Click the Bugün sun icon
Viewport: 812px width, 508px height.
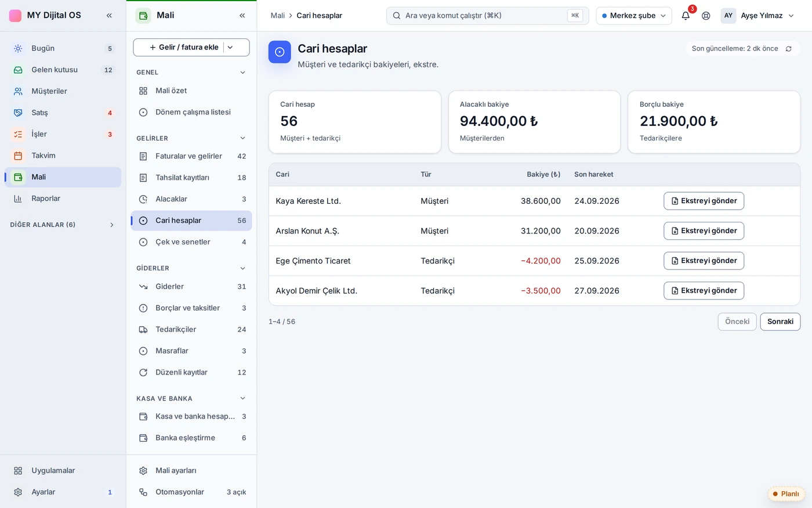point(18,48)
